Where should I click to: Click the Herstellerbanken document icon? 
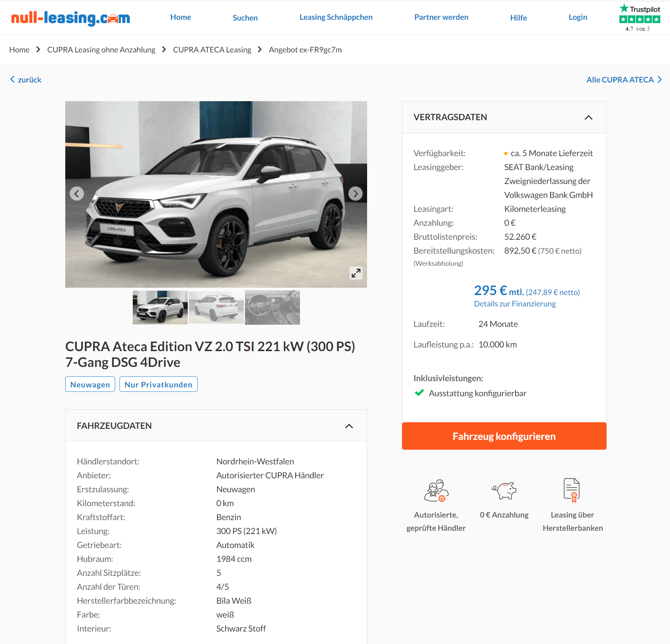[x=572, y=490]
